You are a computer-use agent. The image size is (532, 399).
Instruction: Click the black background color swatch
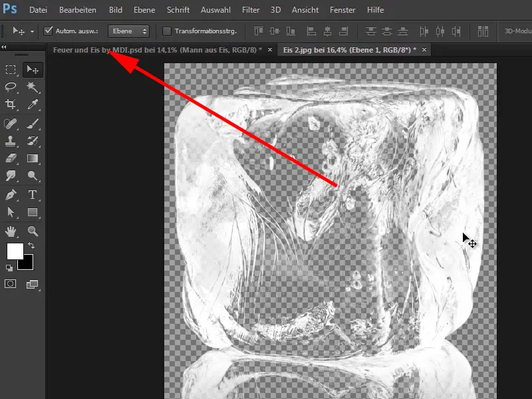click(x=28, y=264)
